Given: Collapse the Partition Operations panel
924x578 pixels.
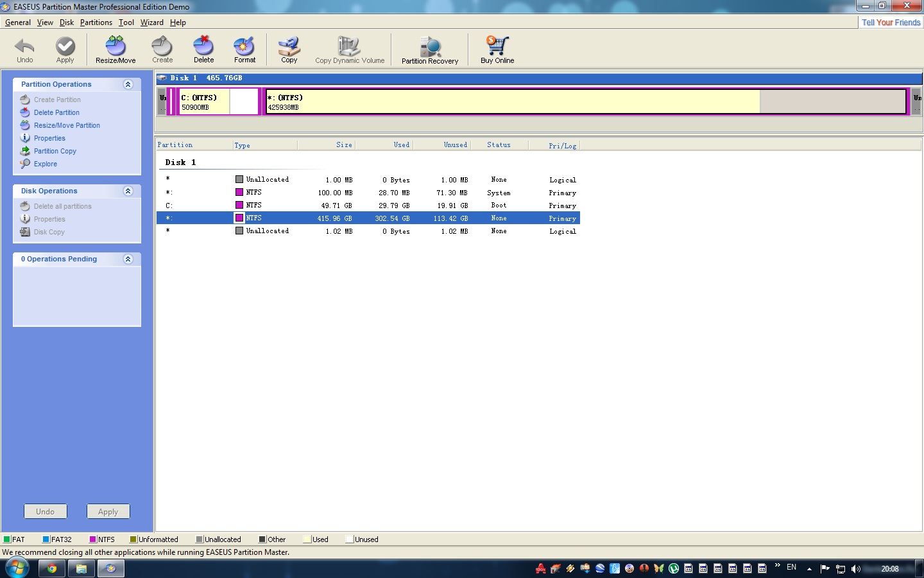Looking at the screenshot, I should [x=128, y=84].
